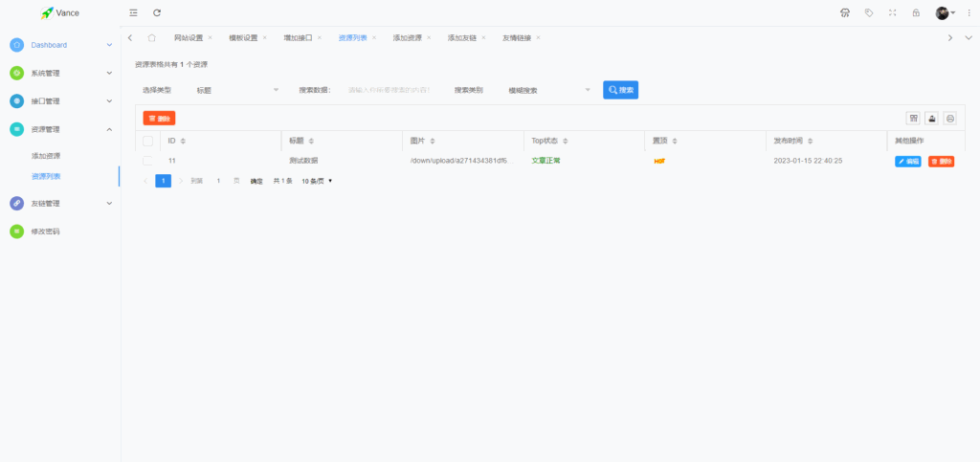Check the checkbox for row ID 11

tap(147, 161)
